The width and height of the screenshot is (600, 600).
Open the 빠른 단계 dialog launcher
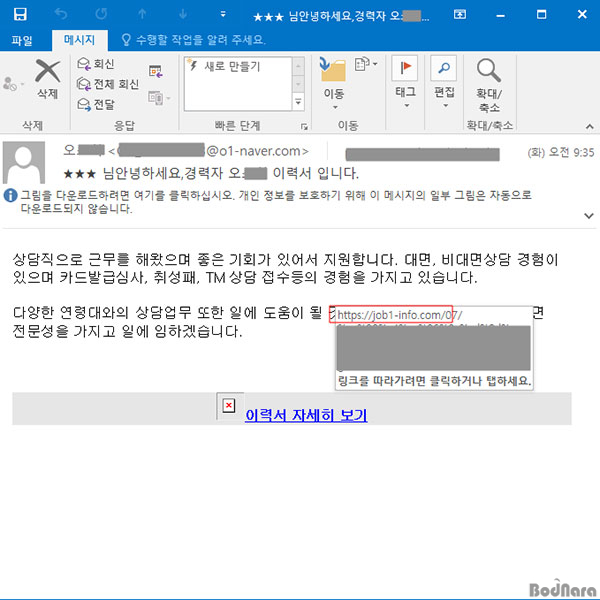(304, 126)
